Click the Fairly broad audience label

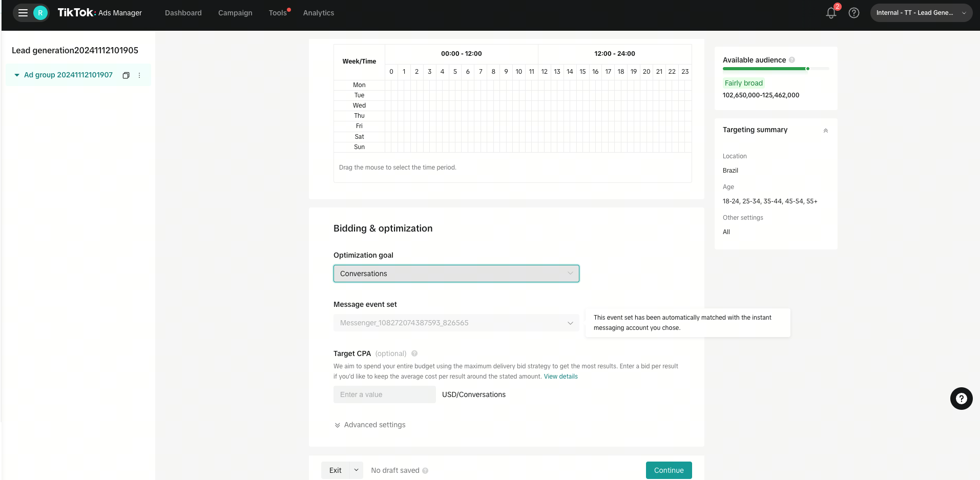tap(744, 83)
